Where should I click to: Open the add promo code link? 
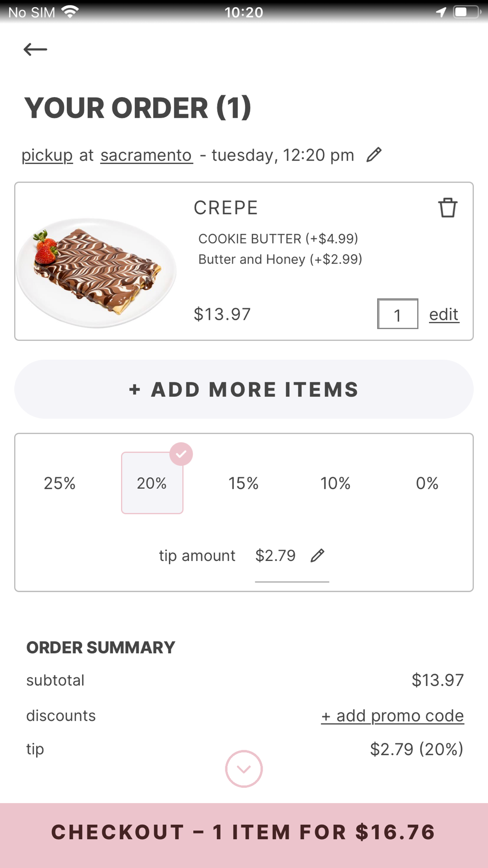click(392, 716)
